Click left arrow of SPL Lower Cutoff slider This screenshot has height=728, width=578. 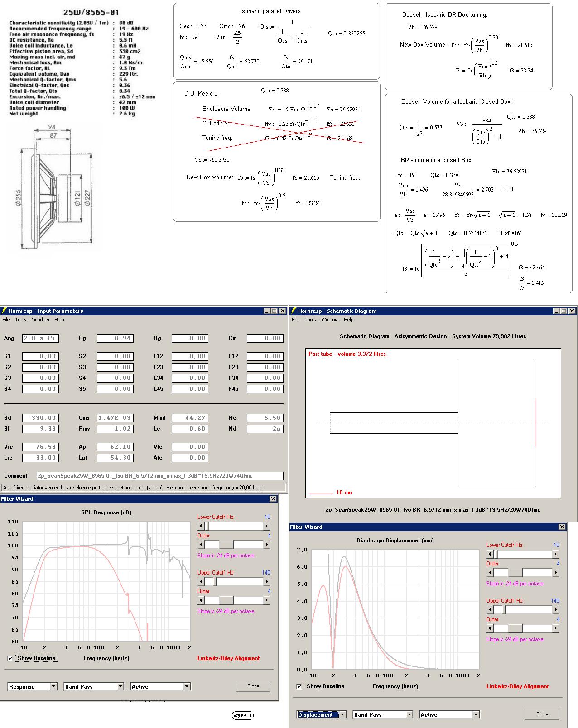201,526
